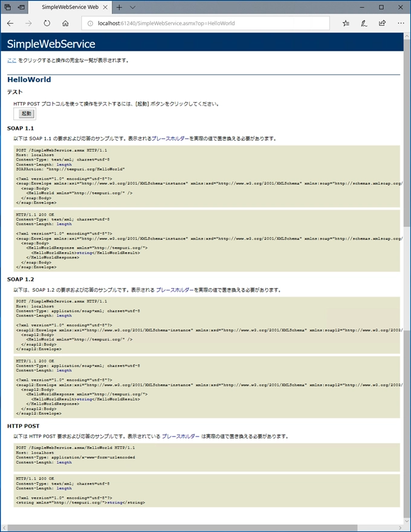This screenshot has width=411, height=532.
Task: Click the scroll down arrow
Action: [407, 521]
